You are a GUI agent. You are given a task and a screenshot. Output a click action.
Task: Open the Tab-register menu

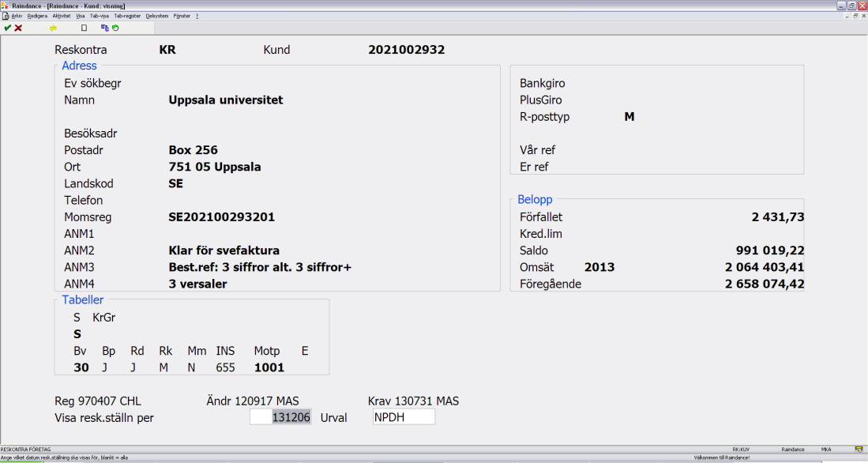(x=127, y=16)
